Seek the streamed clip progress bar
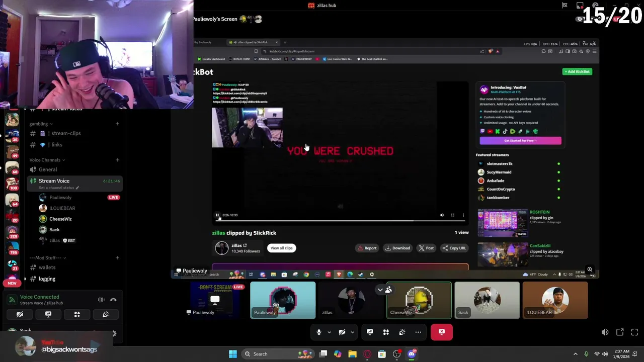Image resolution: width=644 pixels, height=362 pixels. 340,220
